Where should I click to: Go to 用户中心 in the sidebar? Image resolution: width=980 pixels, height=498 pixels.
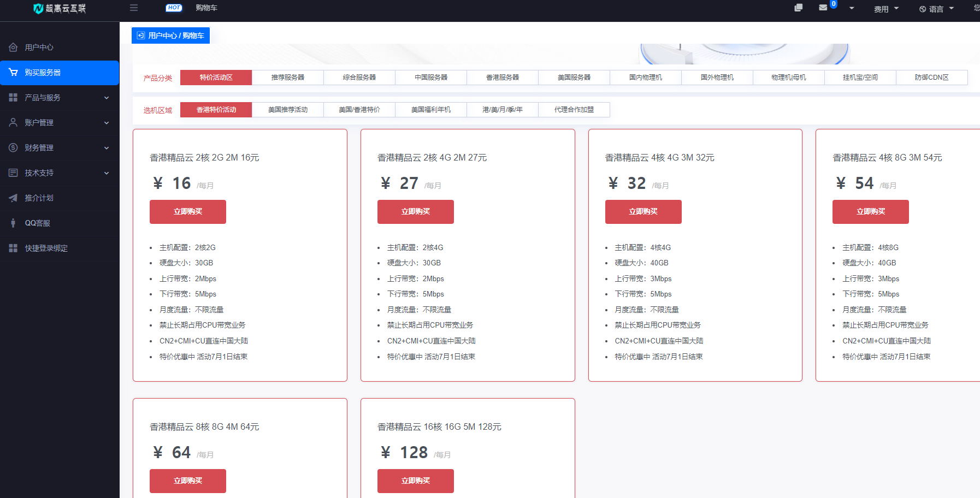click(60, 48)
